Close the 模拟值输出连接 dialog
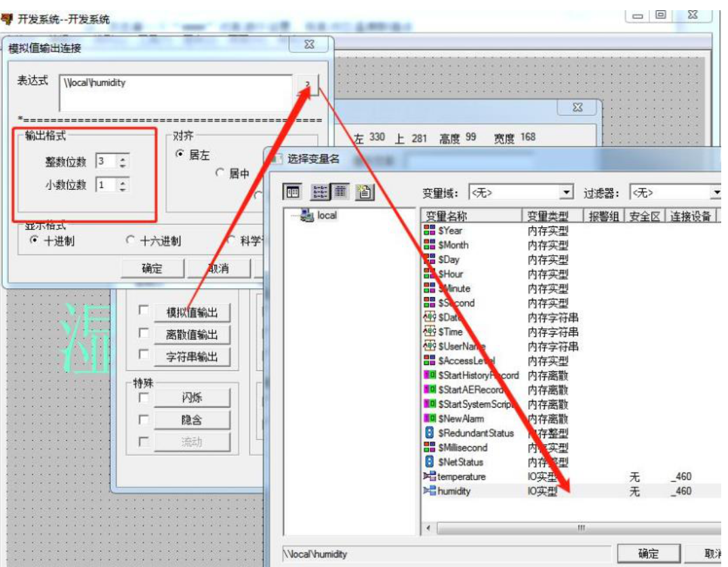The width and height of the screenshot is (728, 567). click(308, 45)
